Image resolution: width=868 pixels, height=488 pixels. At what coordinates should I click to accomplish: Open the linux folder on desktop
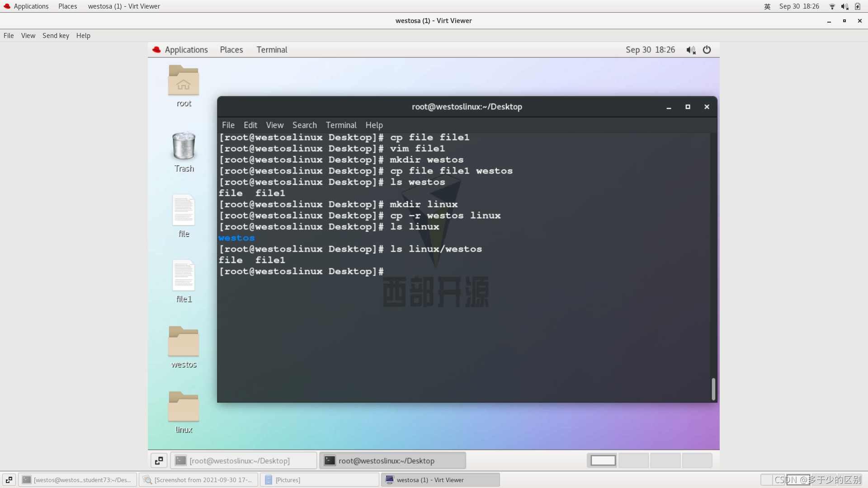coord(184,407)
